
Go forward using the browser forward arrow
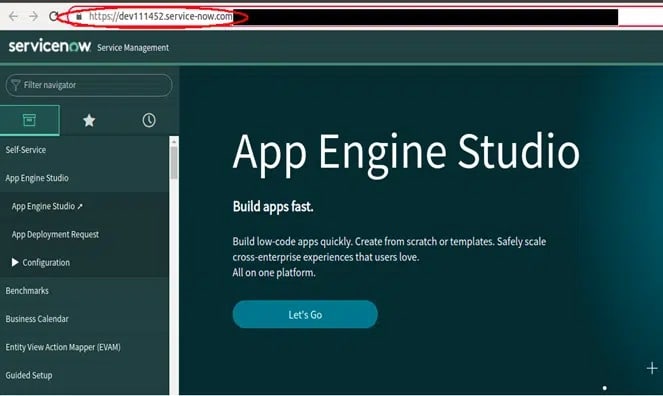click(x=33, y=16)
